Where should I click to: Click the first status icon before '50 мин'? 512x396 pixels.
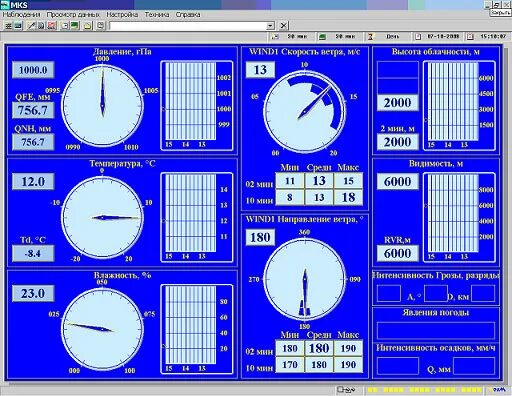click(275, 36)
